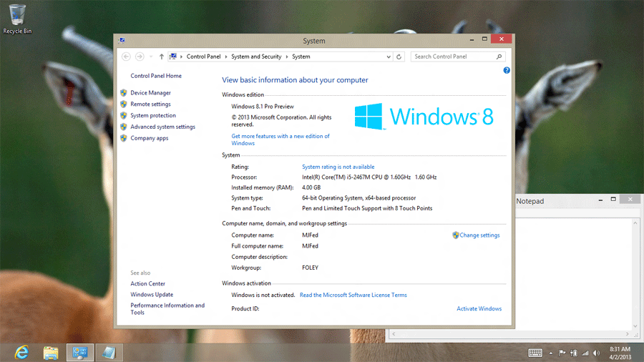
Task: Go to Control Panel Home
Action: point(156,76)
